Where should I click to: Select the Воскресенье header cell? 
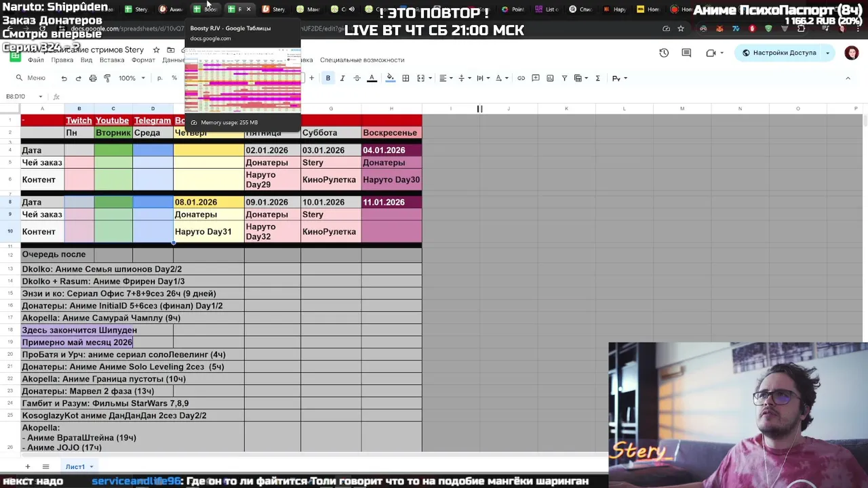[x=391, y=133]
